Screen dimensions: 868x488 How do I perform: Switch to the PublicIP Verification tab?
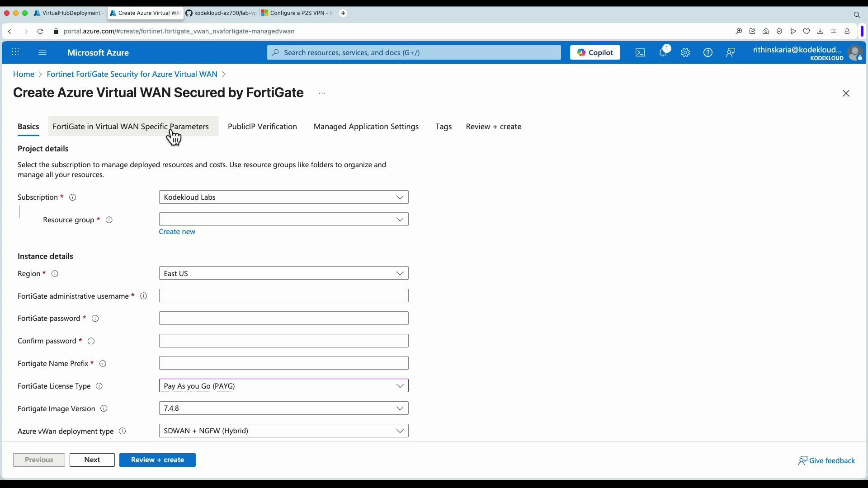coord(262,127)
